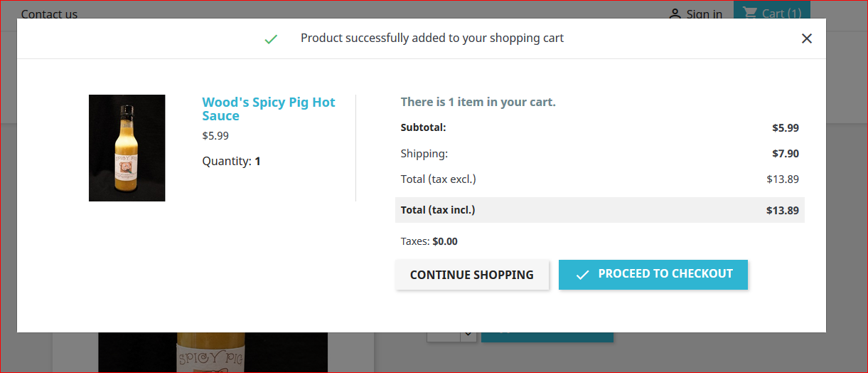Viewport: 868px width, 373px height.
Task: Click the person icon beside Sign in
Action: coord(675,14)
